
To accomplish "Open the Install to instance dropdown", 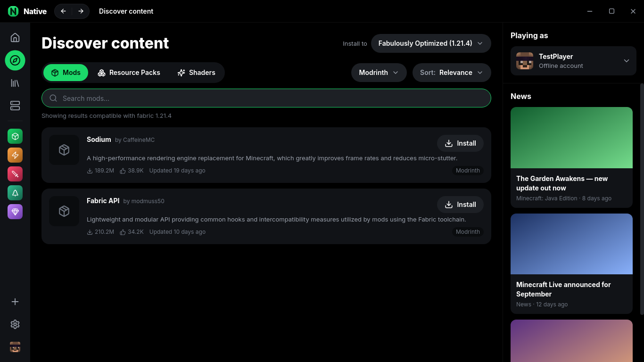I will [x=431, y=43].
